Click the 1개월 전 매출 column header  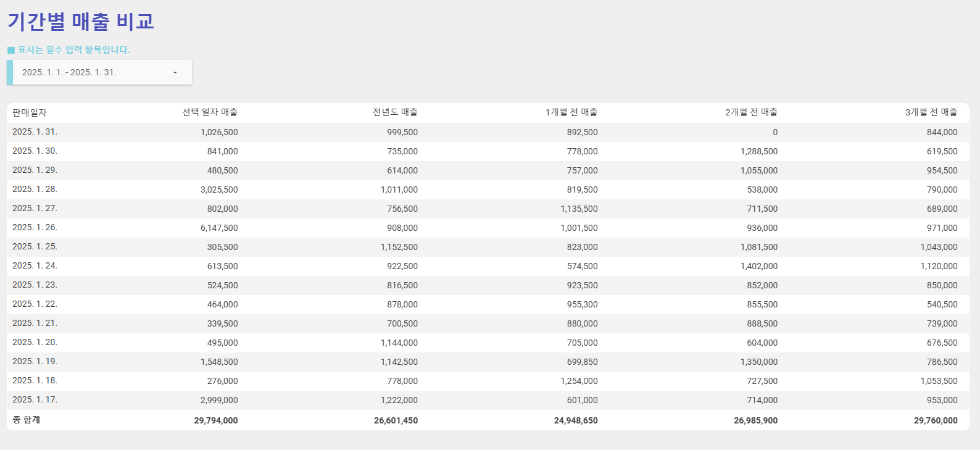571,112
